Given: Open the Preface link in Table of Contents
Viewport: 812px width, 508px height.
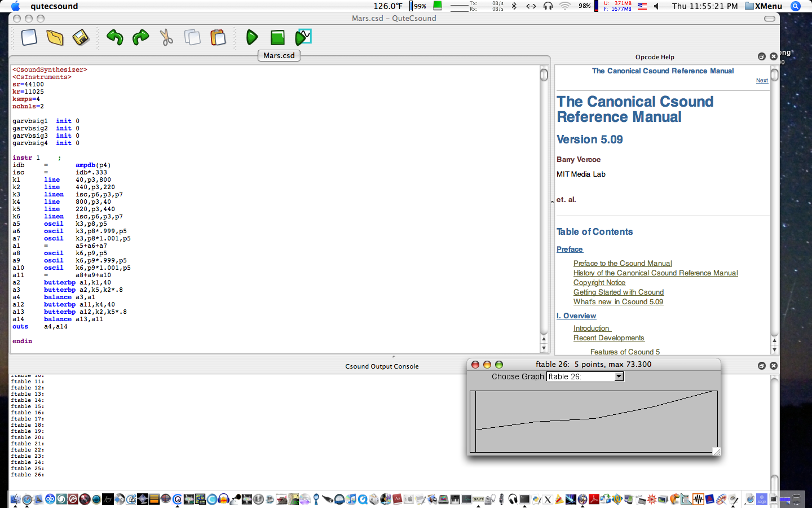Looking at the screenshot, I should tap(570, 249).
